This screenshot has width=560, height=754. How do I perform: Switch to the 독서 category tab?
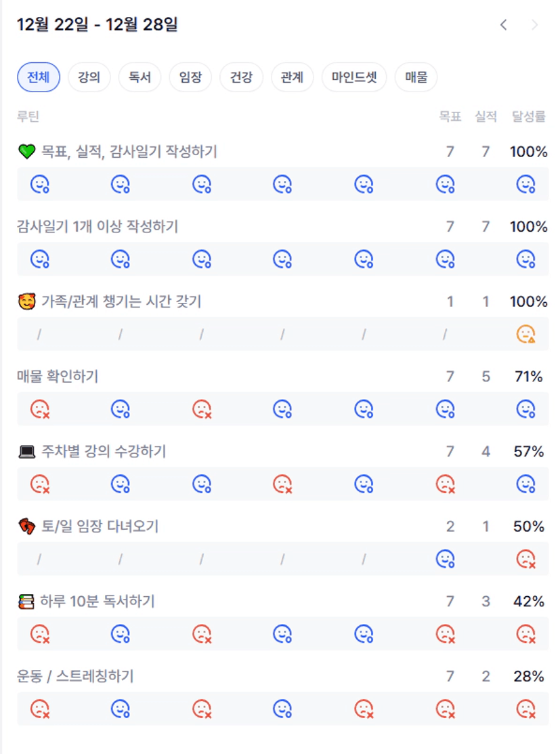pyautogui.click(x=139, y=77)
